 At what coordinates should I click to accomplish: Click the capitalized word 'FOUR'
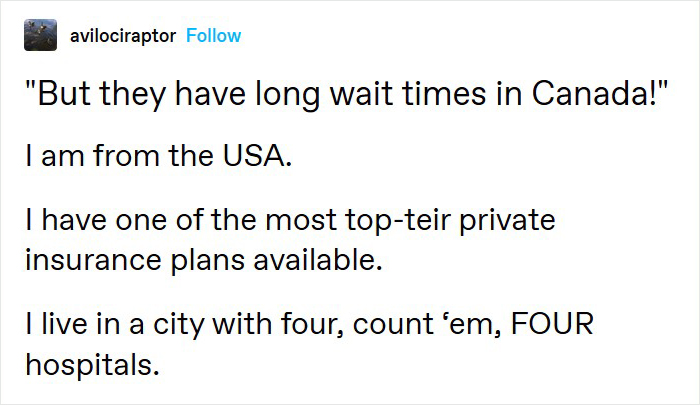552,323
